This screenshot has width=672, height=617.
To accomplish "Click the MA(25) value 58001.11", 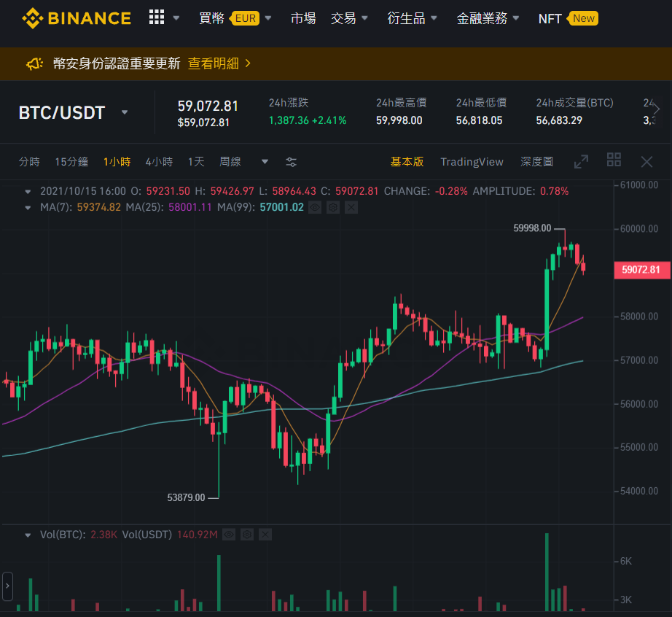I will point(190,207).
